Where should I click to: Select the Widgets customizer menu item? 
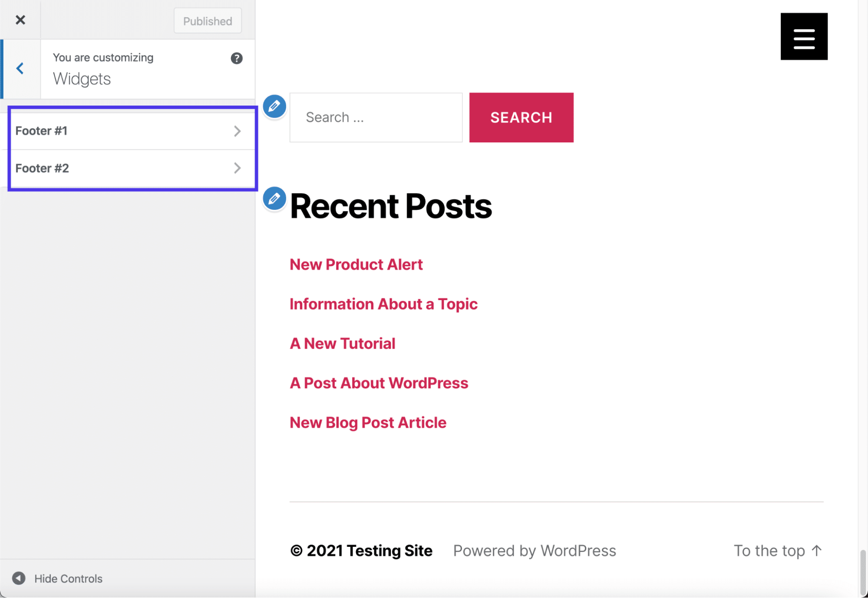click(x=81, y=79)
